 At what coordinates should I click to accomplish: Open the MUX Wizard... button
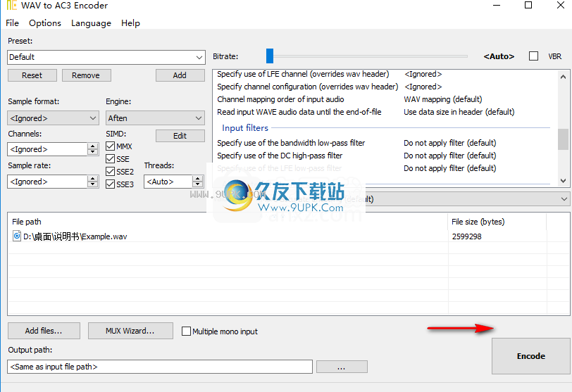[x=130, y=331]
